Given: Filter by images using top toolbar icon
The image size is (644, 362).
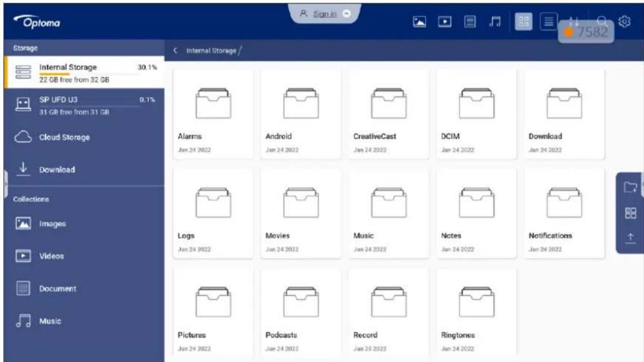Looking at the screenshot, I should (419, 21).
